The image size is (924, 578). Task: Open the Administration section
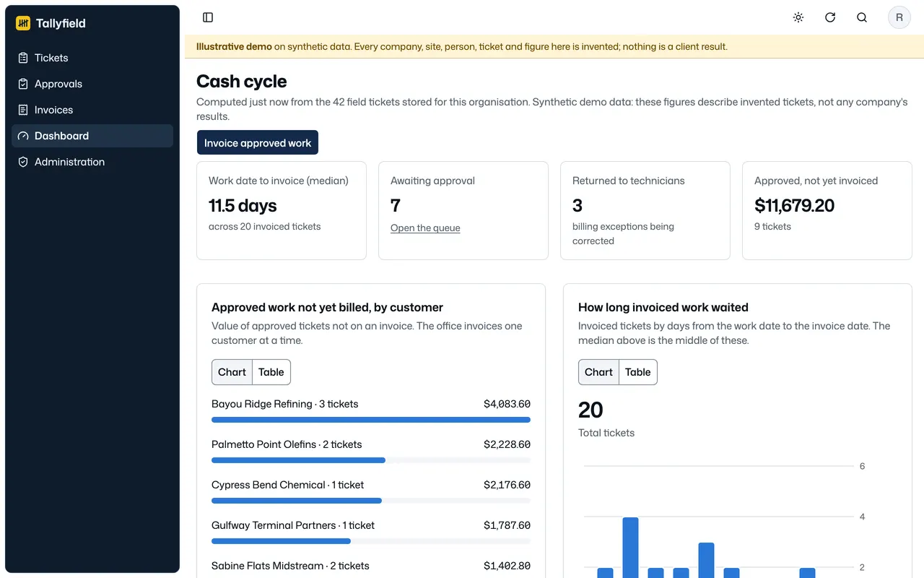click(92, 162)
